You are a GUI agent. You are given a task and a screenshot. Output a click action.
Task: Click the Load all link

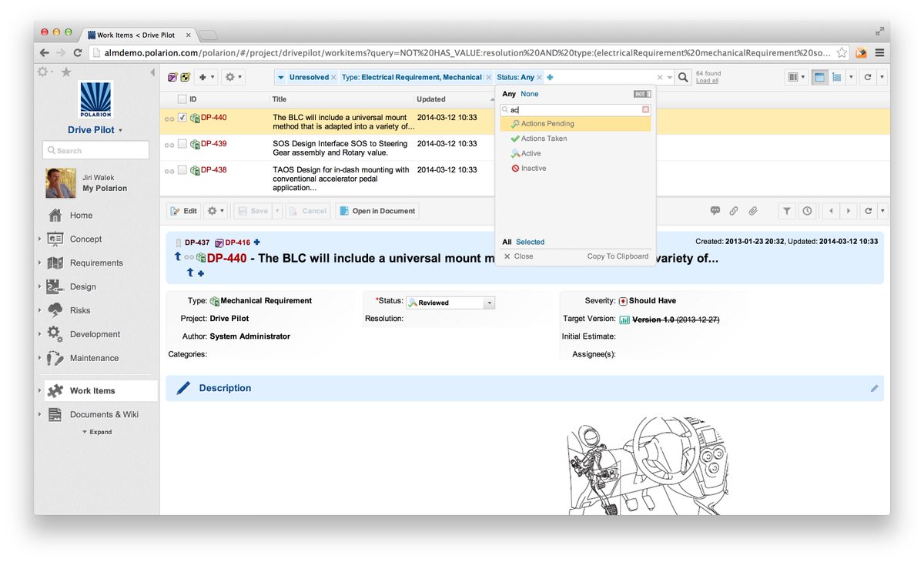click(x=707, y=81)
